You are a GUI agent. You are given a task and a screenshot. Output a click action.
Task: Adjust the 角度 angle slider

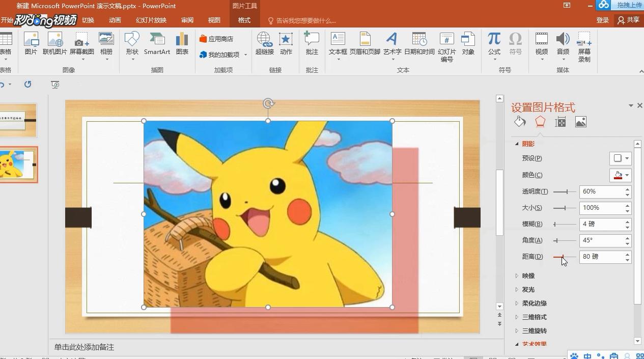(x=565, y=240)
